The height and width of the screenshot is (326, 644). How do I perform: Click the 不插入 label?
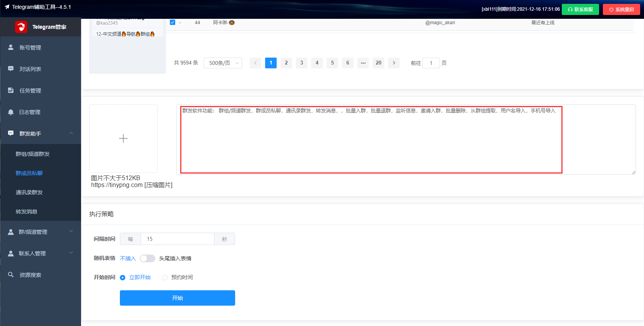(x=128, y=258)
